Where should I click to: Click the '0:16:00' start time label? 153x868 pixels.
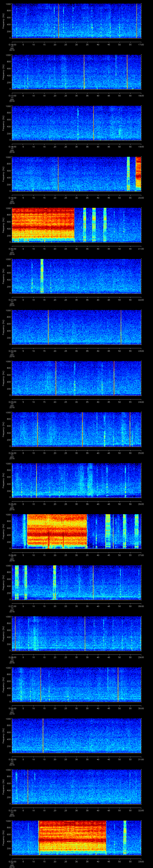click(x=12, y=44)
